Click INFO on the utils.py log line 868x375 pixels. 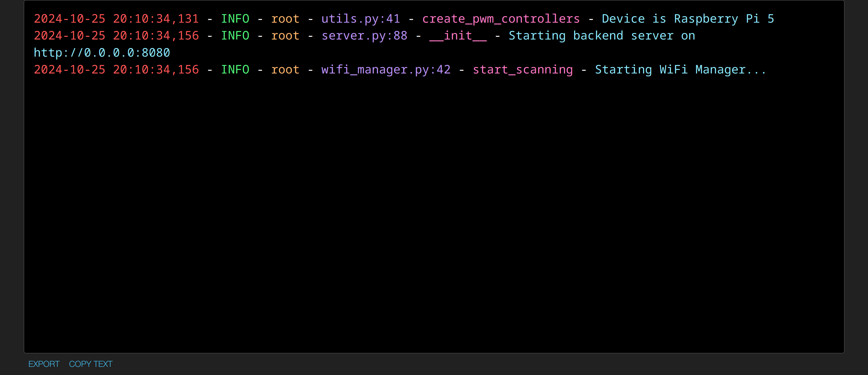click(235, 19)
